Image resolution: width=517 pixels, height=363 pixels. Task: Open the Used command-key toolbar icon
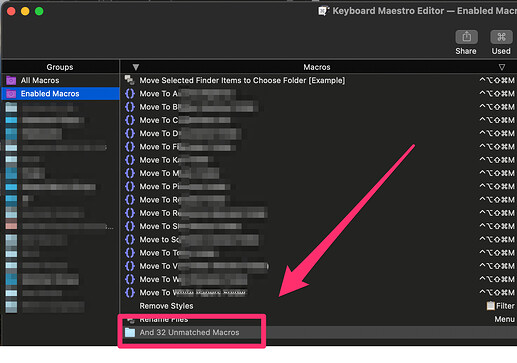tap(501, 37)
